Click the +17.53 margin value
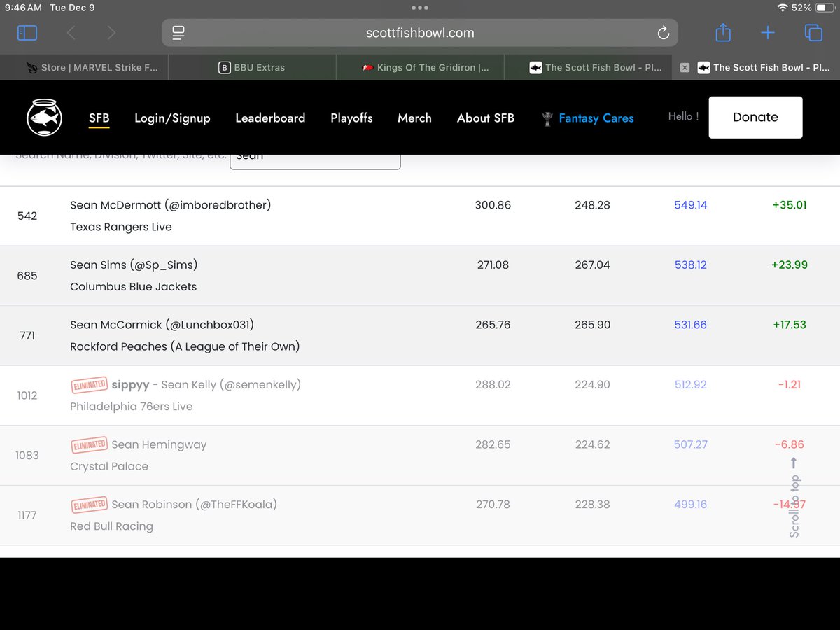 pyautogui.click(x=790, y=325)
